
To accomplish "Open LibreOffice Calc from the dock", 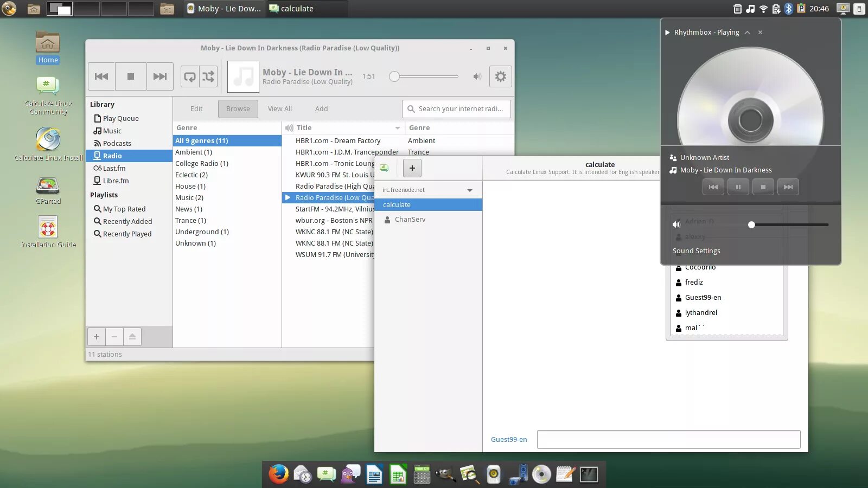I will [398, 474].
